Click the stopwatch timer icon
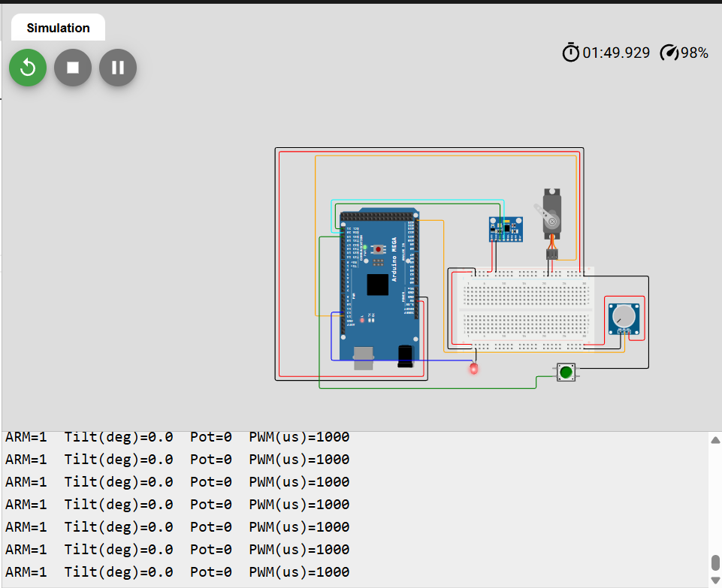The width and height of the screenshot is (722, 588). 571,53
